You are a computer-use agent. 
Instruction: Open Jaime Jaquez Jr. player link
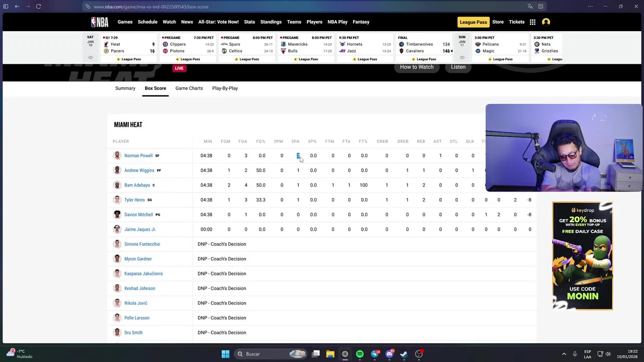click(x=140, y=230)
